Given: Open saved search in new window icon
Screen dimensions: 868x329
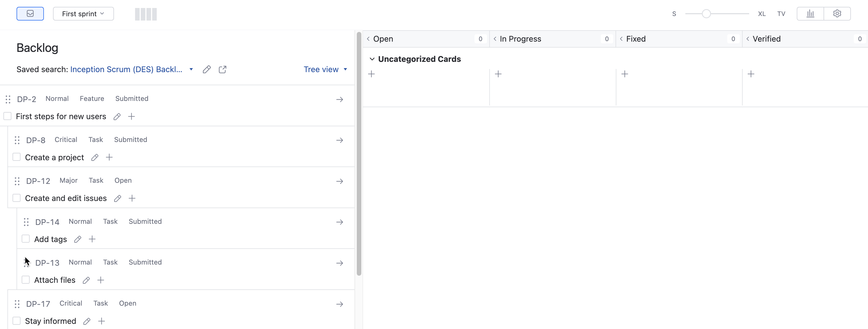Looking at the screenshot, I should (222, 70).
